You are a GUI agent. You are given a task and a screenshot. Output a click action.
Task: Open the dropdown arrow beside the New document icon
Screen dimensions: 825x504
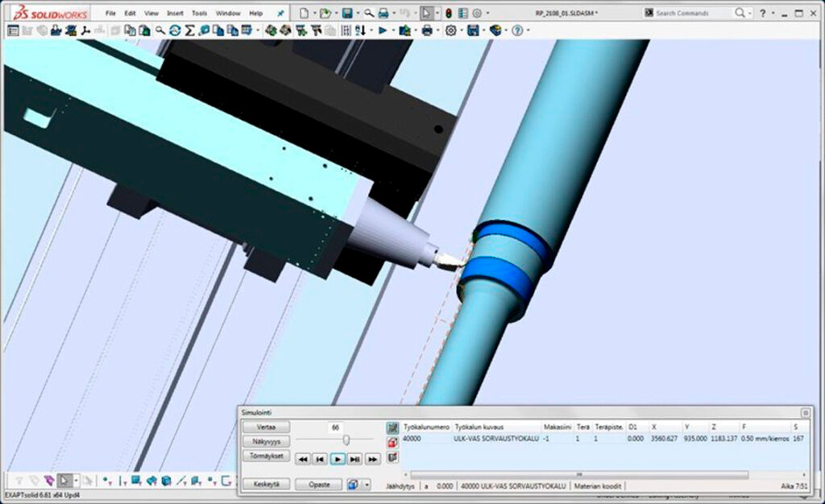tap(314, 14)
